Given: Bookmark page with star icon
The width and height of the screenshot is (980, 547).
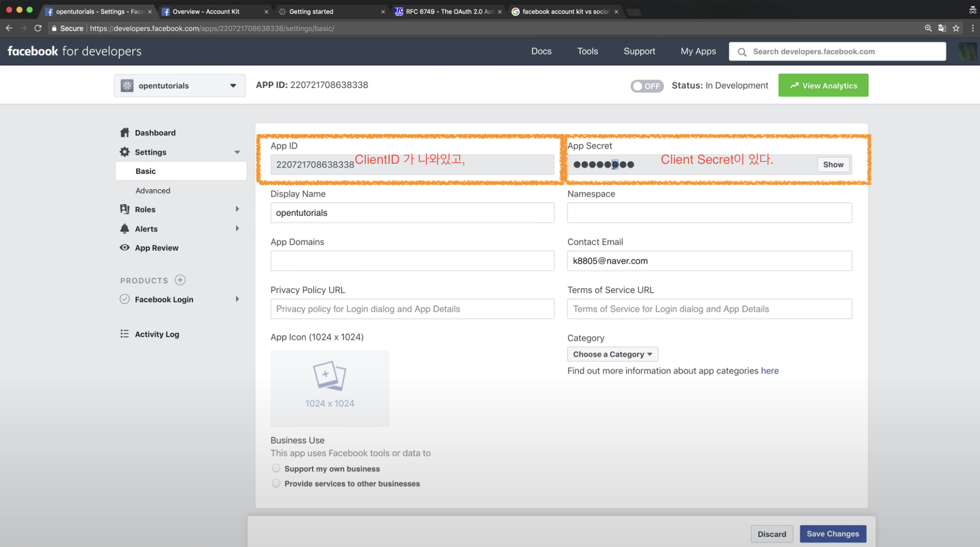Looking at the screenshot, I should [956, 28].
